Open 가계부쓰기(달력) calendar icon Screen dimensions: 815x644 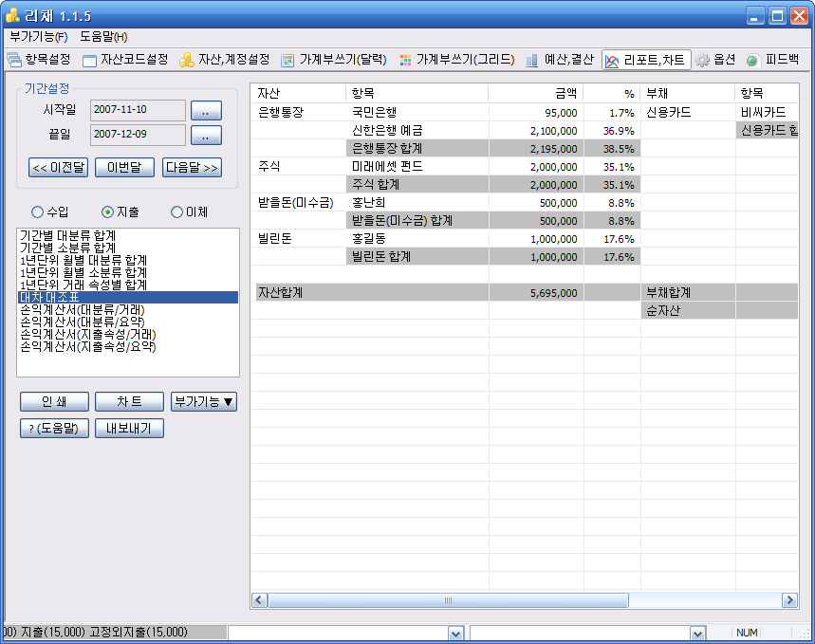(287, 60)
